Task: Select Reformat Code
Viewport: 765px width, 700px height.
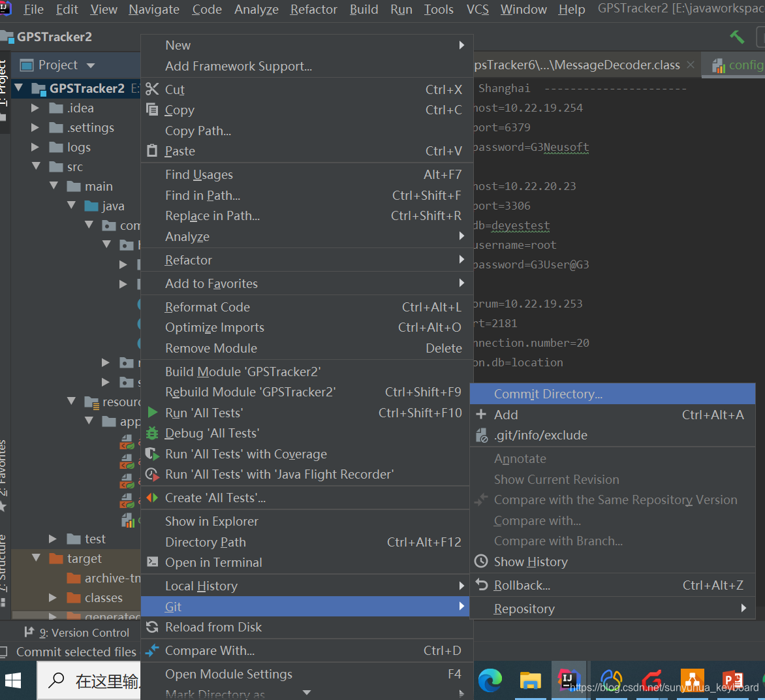Action: coord(307,307)
